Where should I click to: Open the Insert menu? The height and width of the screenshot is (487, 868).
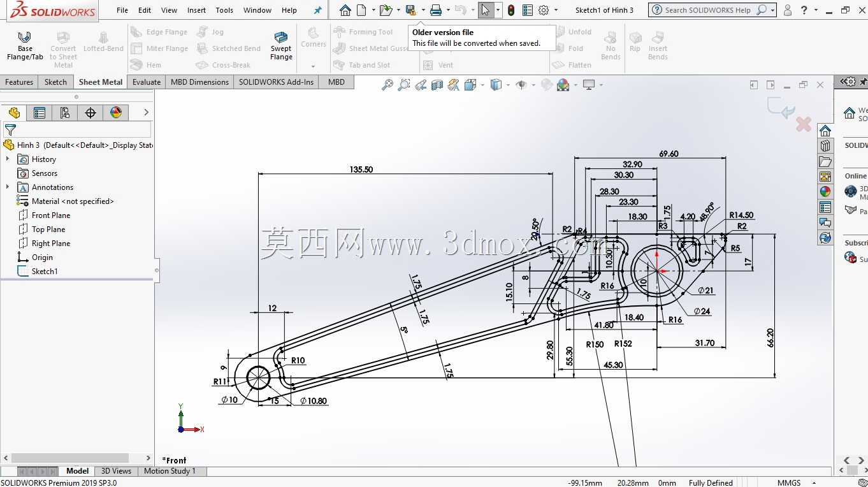click(196, 10)
